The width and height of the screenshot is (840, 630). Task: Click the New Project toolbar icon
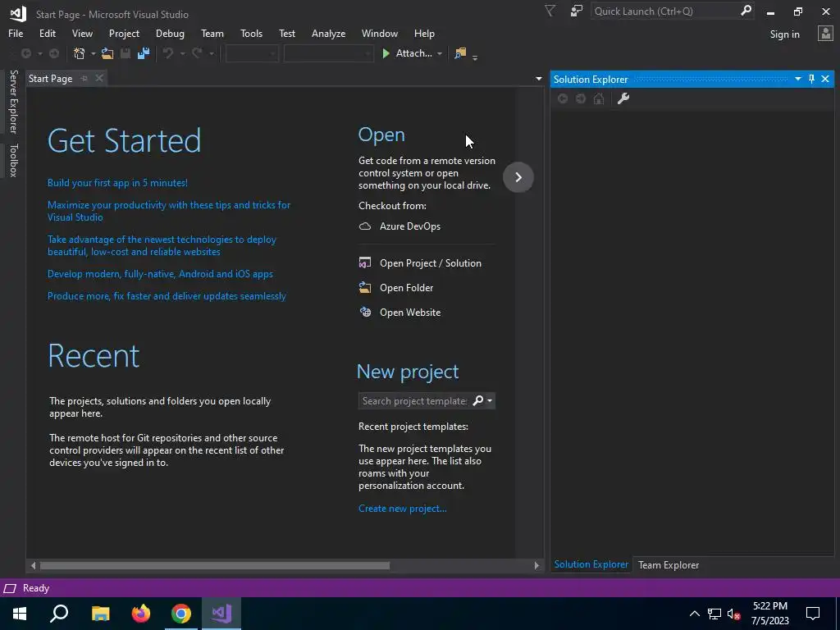pyautogui.click(x=80, y=53)
